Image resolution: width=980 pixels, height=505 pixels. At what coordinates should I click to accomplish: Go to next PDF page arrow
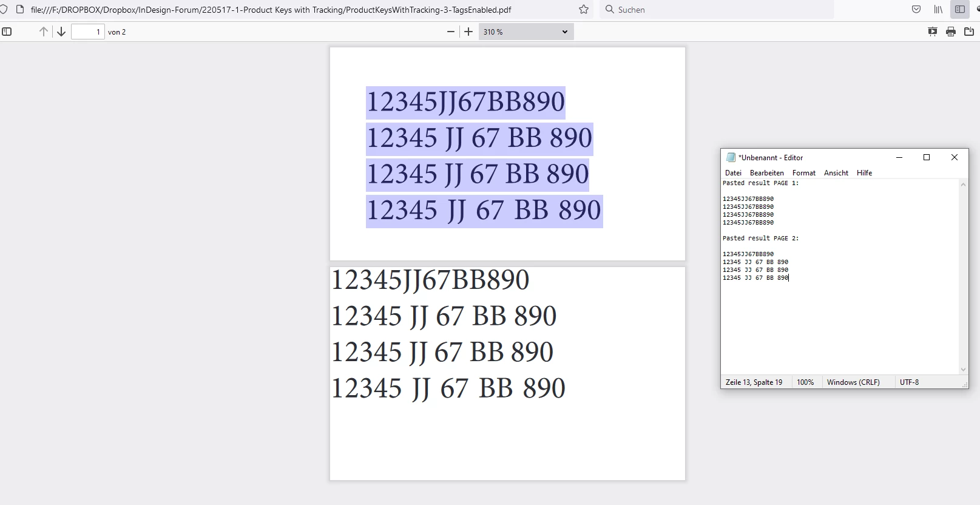pyautogui.click(x=61, y=32)
